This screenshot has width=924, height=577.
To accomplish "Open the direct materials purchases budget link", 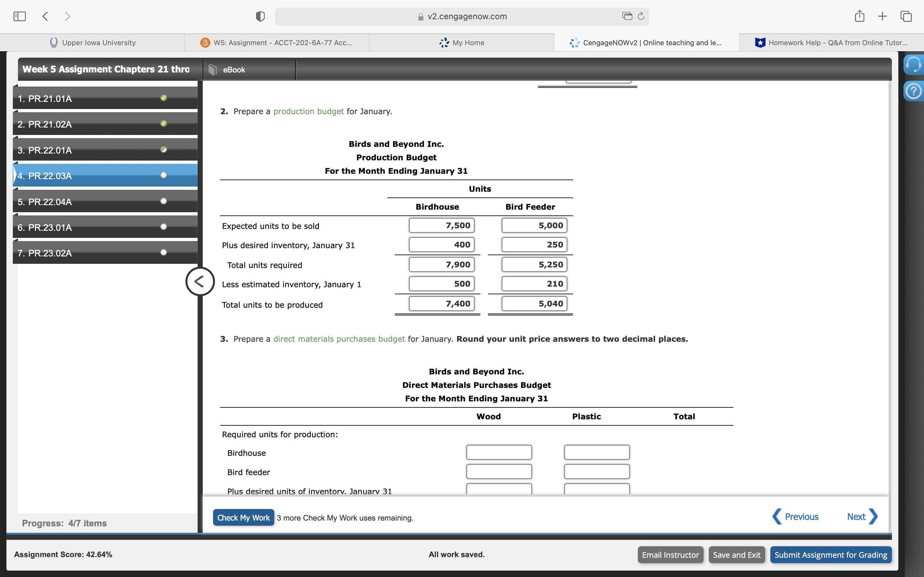I will tap(339, 339).
